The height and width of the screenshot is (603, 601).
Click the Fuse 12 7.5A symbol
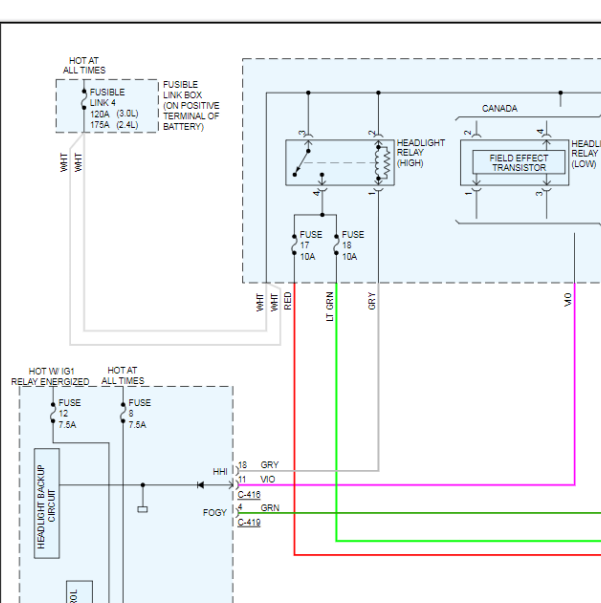[52, 412]
